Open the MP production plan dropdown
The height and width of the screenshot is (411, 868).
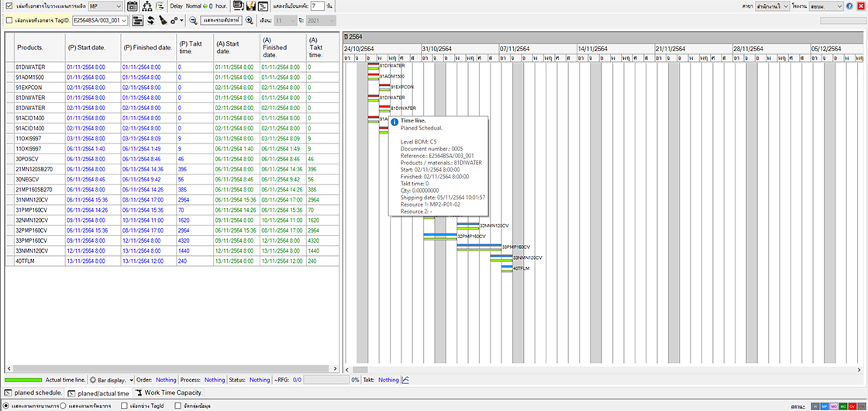pyautogui.click(x=105, y=6)
